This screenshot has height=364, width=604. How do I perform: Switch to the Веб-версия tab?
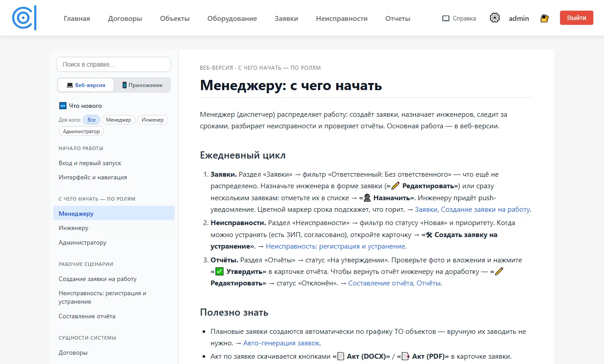[86, 85]
